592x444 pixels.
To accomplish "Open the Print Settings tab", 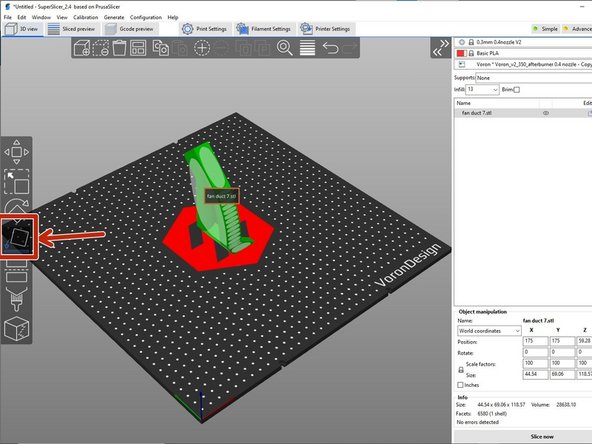I will pos(204,29).
